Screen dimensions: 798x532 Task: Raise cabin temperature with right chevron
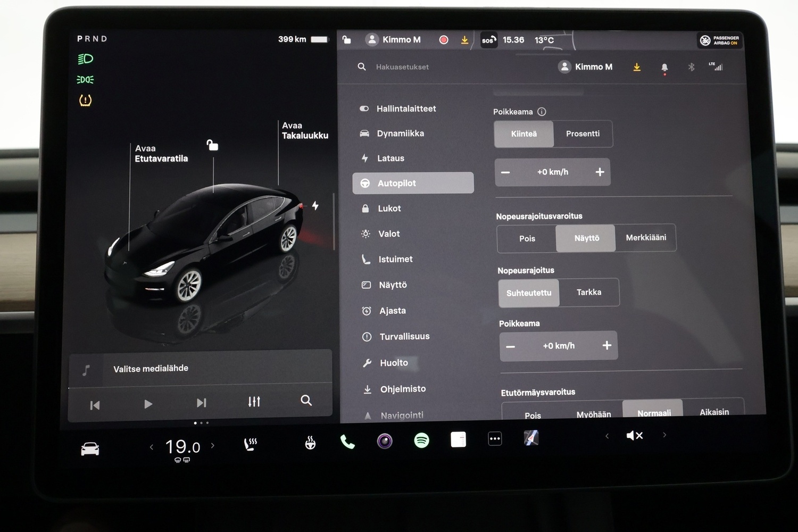pos(213,446)
